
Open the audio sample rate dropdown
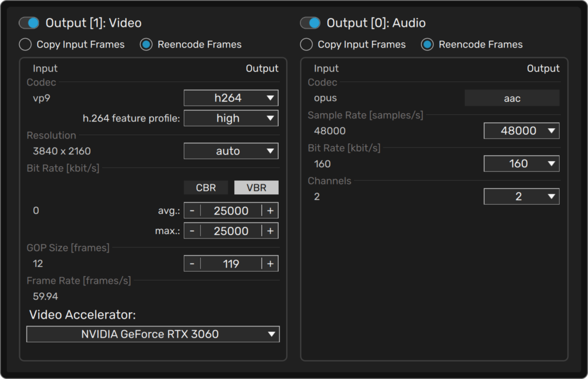(521, 130)
